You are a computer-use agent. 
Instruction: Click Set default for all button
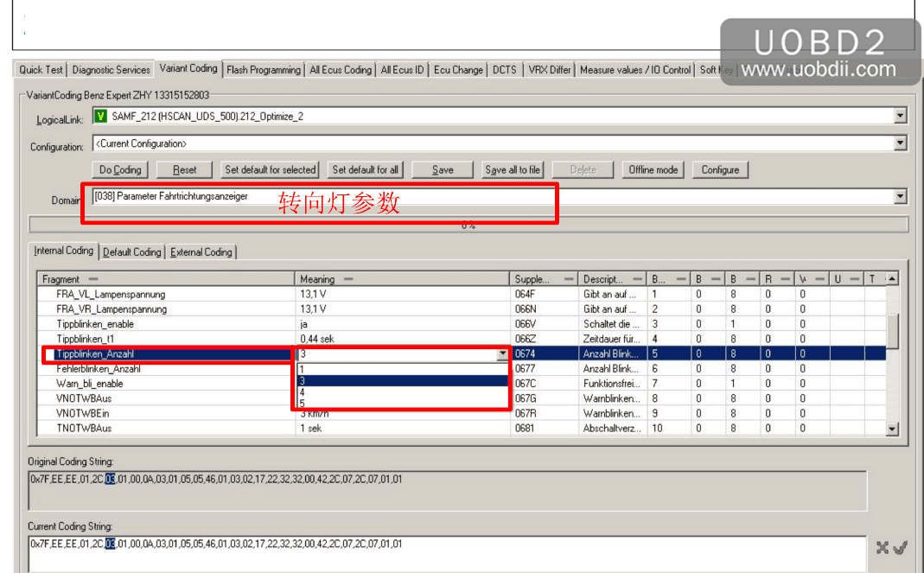pyautogui.click(x=366, y=169)
